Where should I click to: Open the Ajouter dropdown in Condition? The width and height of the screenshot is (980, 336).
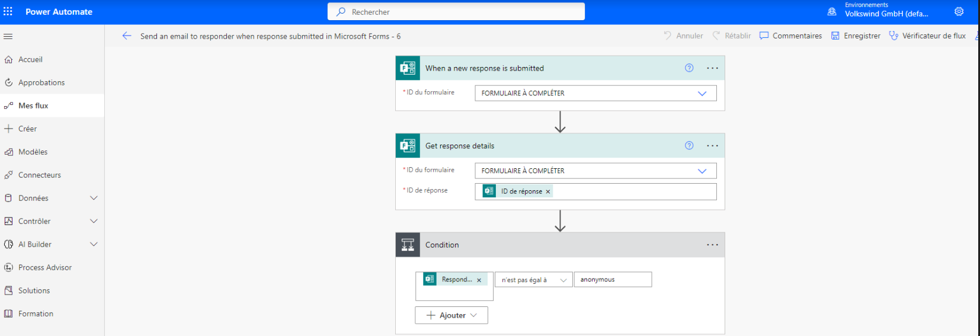pos(451,315)
